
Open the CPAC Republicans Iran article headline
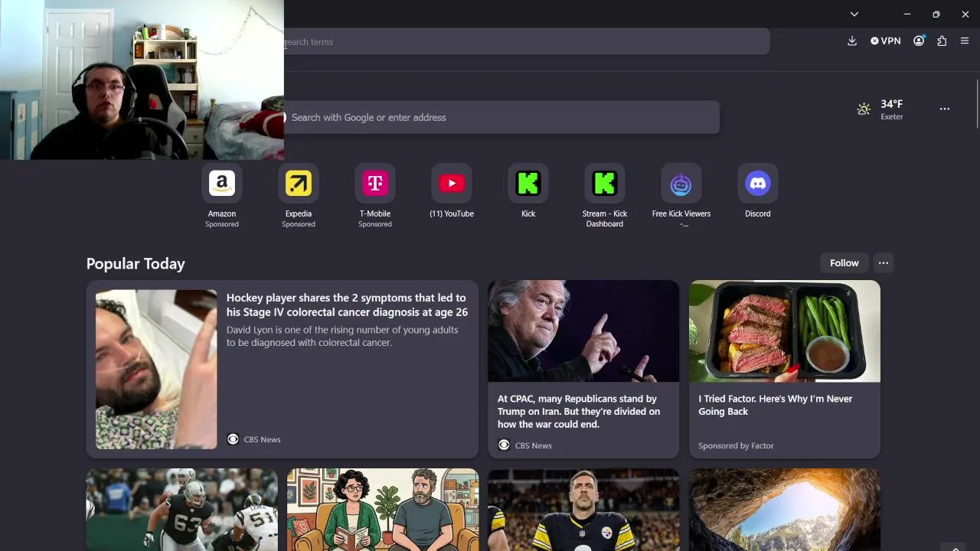(x=579, y=412)
